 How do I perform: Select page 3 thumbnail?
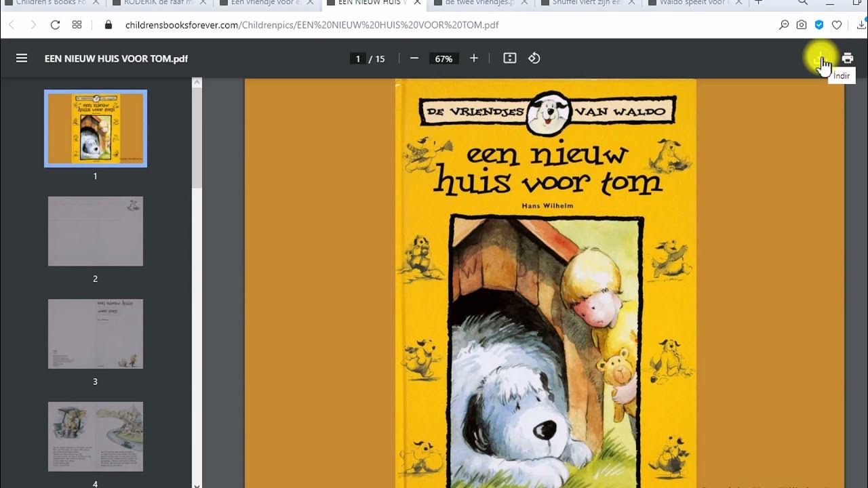coord(96,334)
